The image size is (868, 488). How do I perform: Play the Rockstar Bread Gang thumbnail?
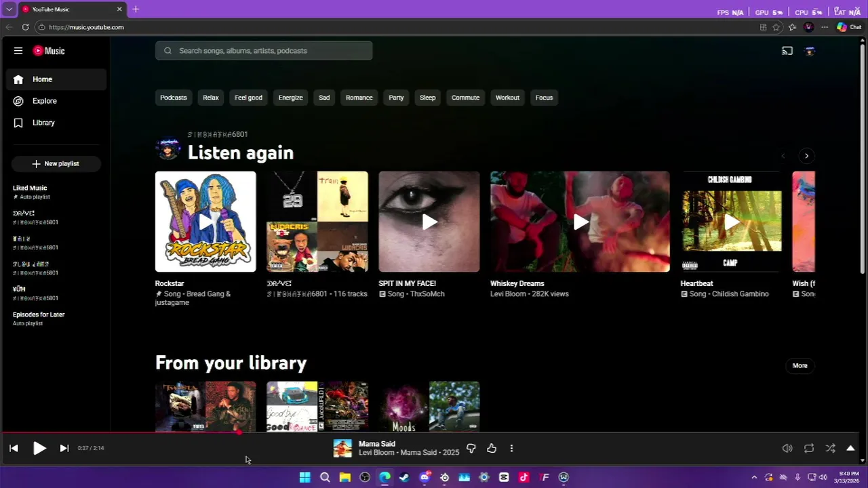click(x=205, y=222)
